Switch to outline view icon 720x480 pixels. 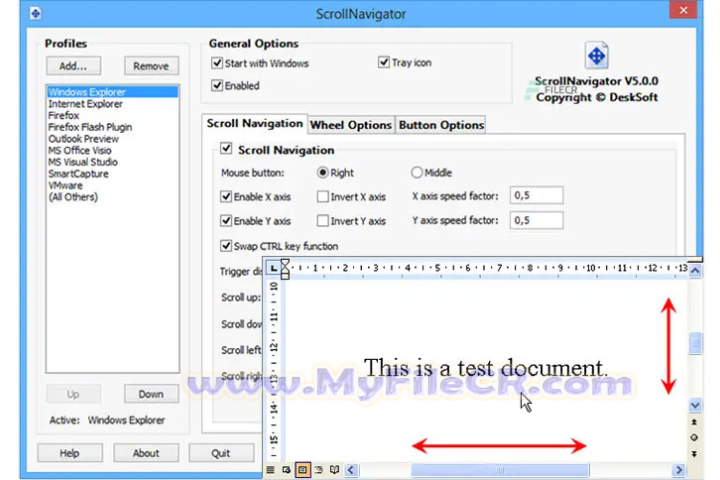(x=319, y=469)
